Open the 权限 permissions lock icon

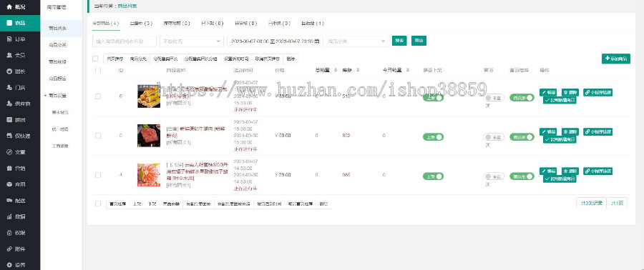[x=9, y=233]
